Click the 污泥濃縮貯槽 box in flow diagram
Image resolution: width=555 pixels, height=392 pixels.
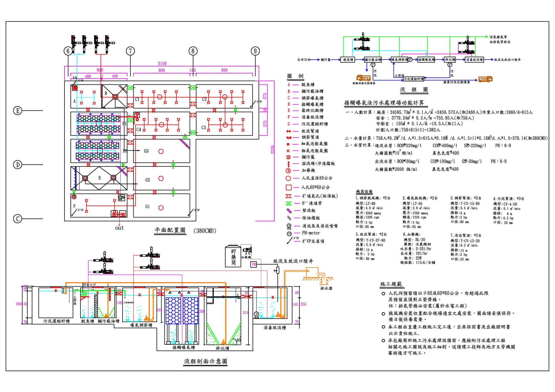[x=413, y=79]
